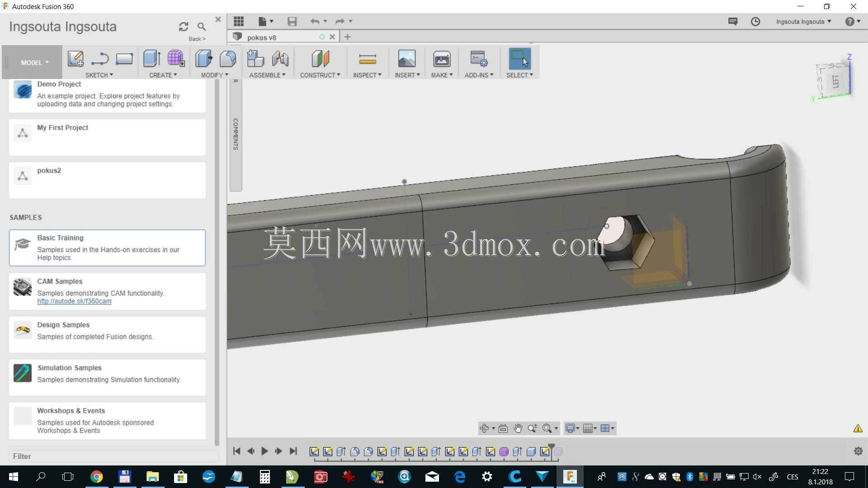Expand the ADD-INS menu

click(479, 75)
